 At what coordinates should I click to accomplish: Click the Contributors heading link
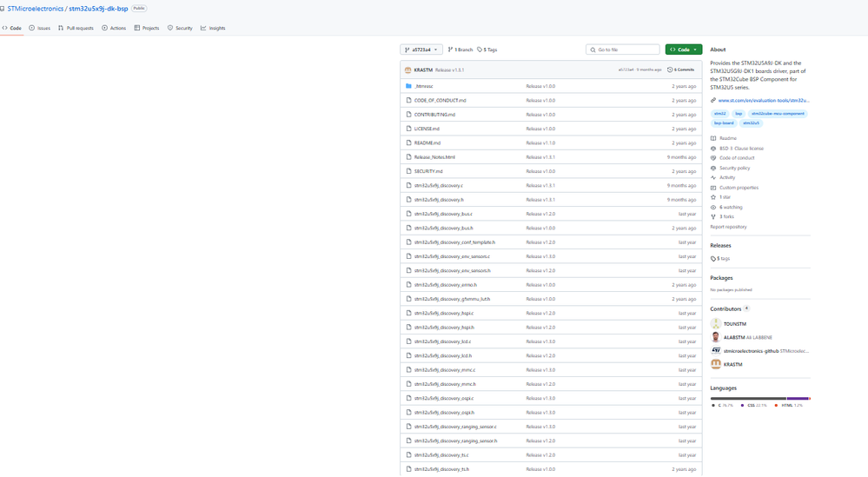click(726, 308)
